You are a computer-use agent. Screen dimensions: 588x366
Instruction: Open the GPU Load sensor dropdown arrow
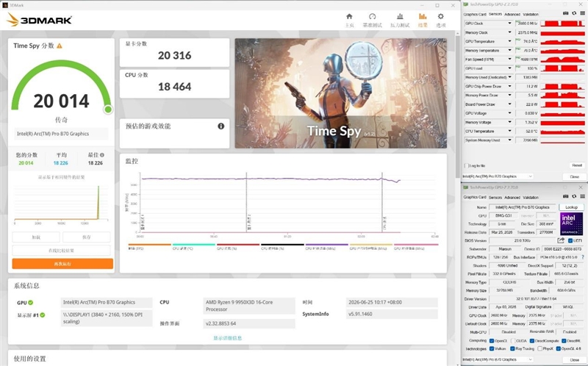point(509,68)
